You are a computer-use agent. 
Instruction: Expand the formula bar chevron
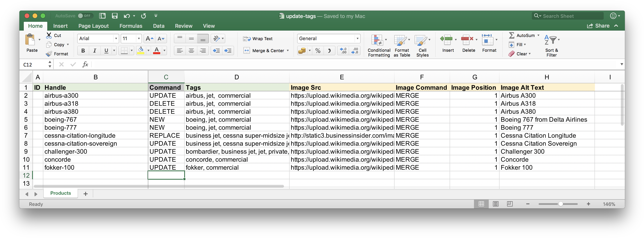pyautogui.click(x=621, y=64)
